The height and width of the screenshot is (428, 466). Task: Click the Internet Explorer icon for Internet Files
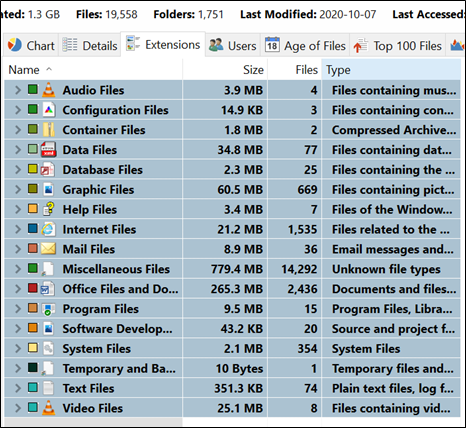click(x=48, y=229)
